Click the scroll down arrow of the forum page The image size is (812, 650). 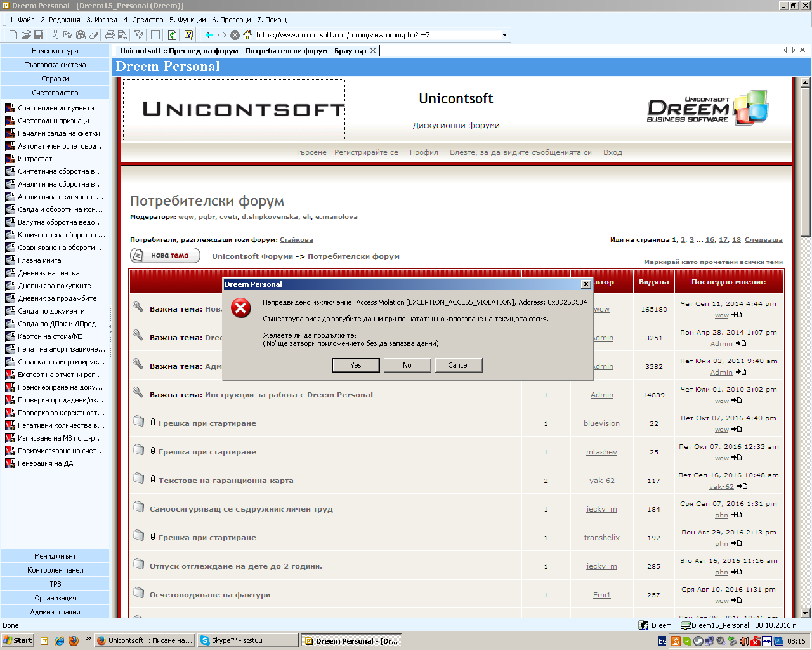point(806,613)
